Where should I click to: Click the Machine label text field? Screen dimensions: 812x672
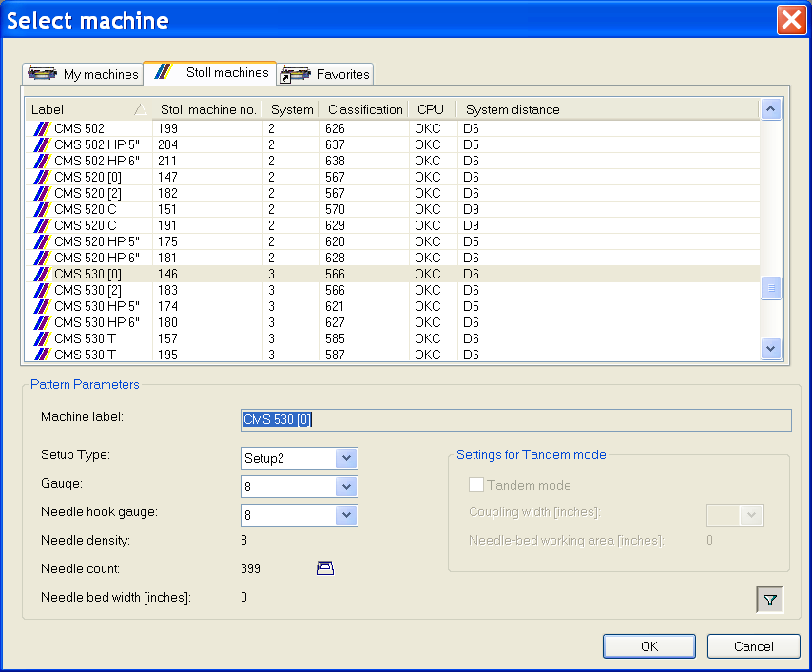coord(515,420)
